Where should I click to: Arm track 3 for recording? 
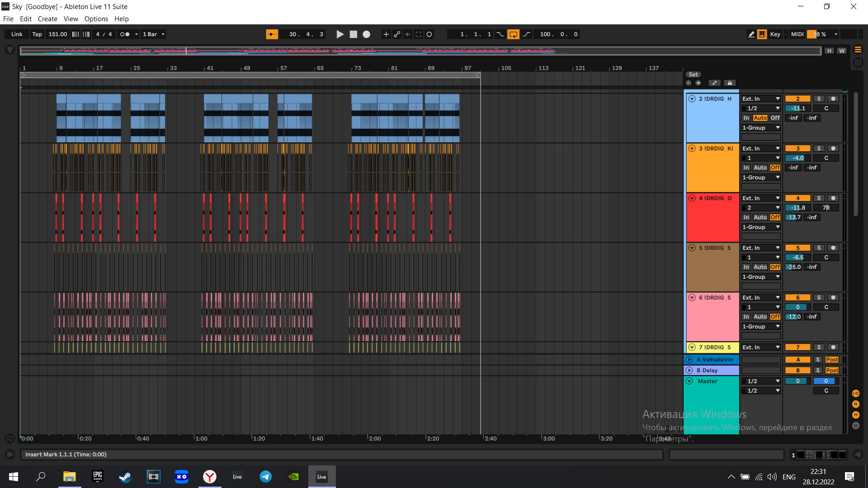pyautogui.click(x=833, y=148)
